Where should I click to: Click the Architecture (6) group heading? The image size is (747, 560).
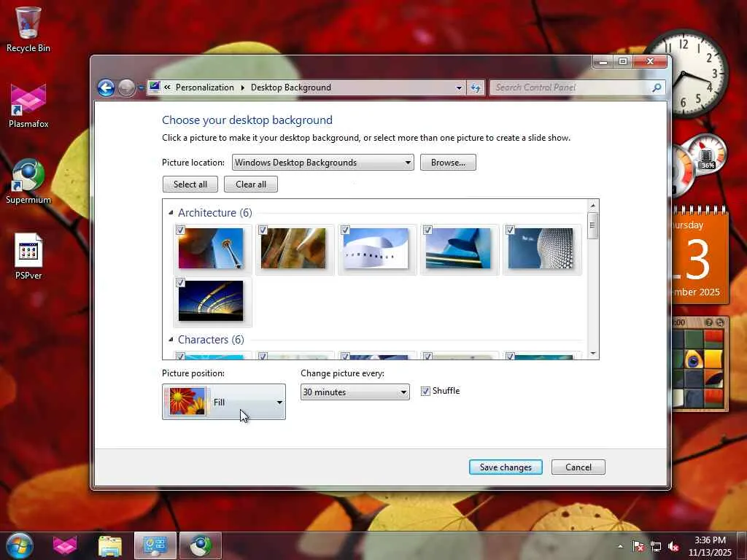click(x=215, y=212)
